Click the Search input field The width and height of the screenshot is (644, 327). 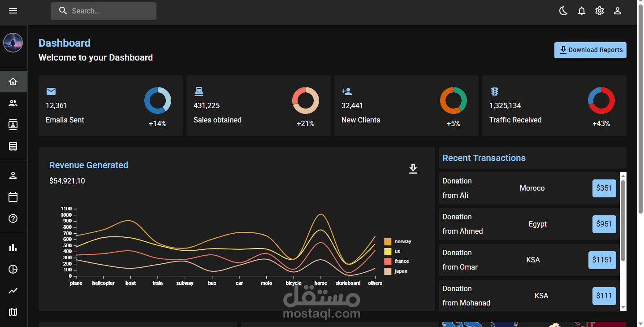point(104,11)
